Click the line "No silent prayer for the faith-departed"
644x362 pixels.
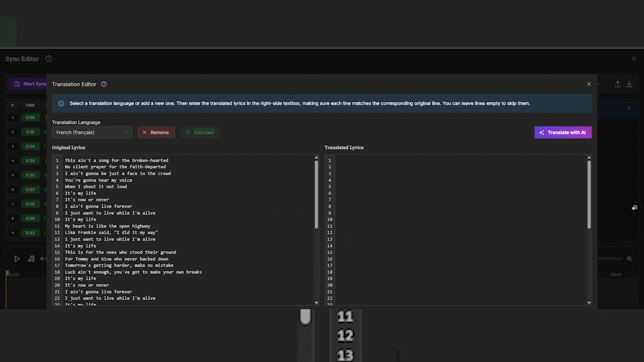[x=115, y=167]
